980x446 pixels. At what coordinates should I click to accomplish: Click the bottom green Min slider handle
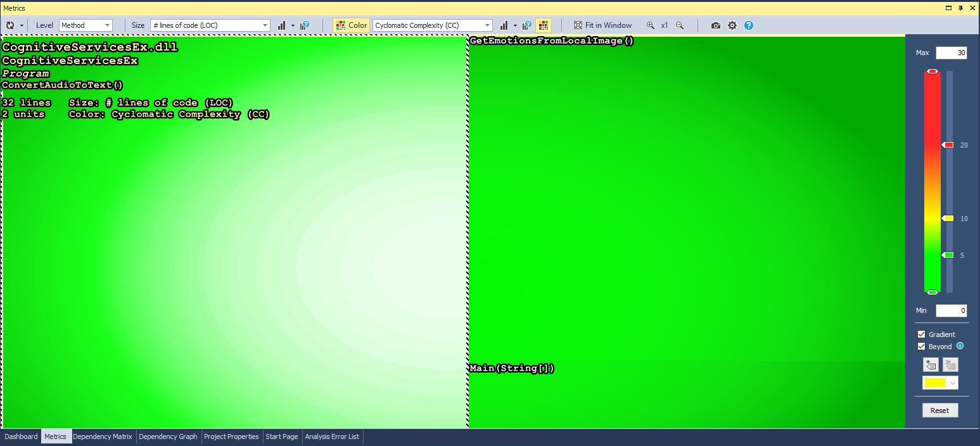click(932, 292)
